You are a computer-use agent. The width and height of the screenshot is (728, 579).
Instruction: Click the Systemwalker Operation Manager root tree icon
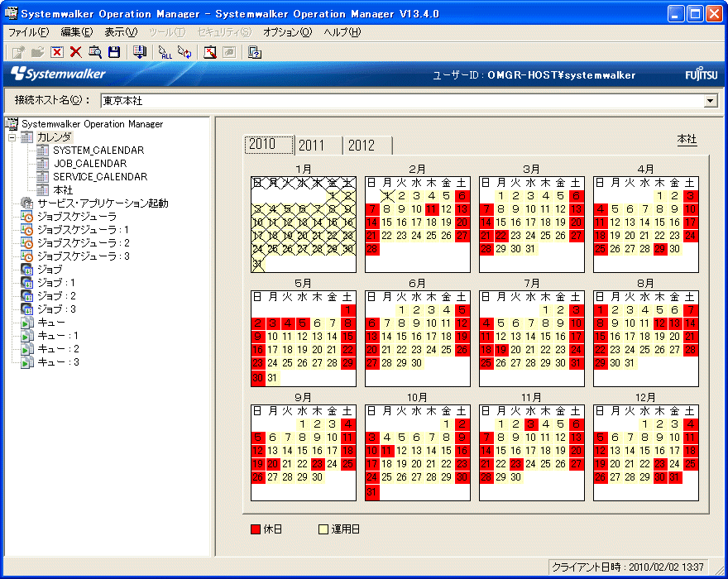12,124
